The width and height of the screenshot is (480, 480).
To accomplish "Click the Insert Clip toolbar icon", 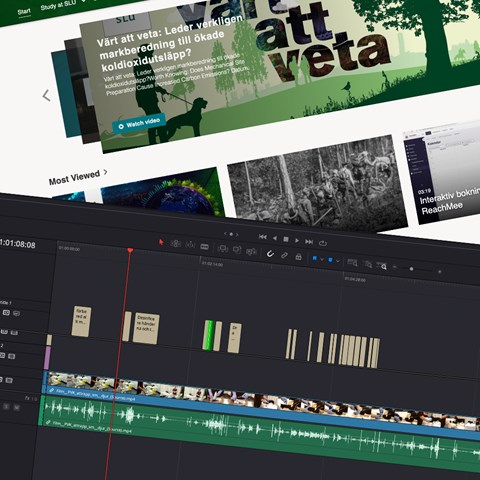I will 222,248.
